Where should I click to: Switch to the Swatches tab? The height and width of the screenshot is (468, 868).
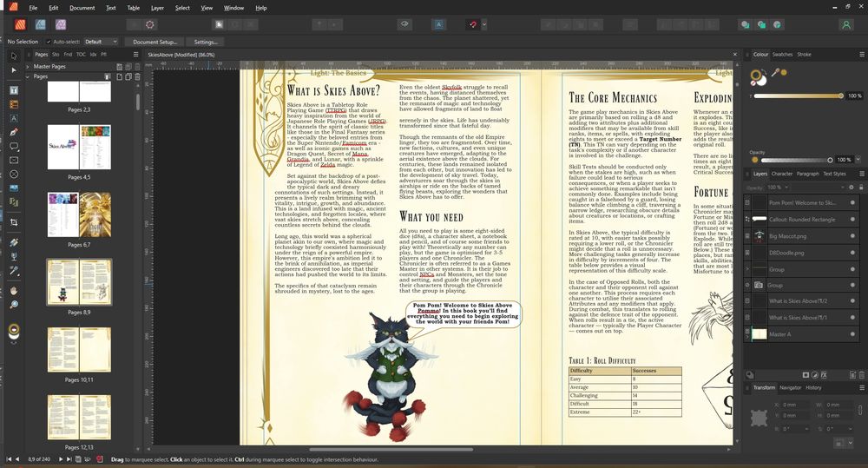[782, 55]
